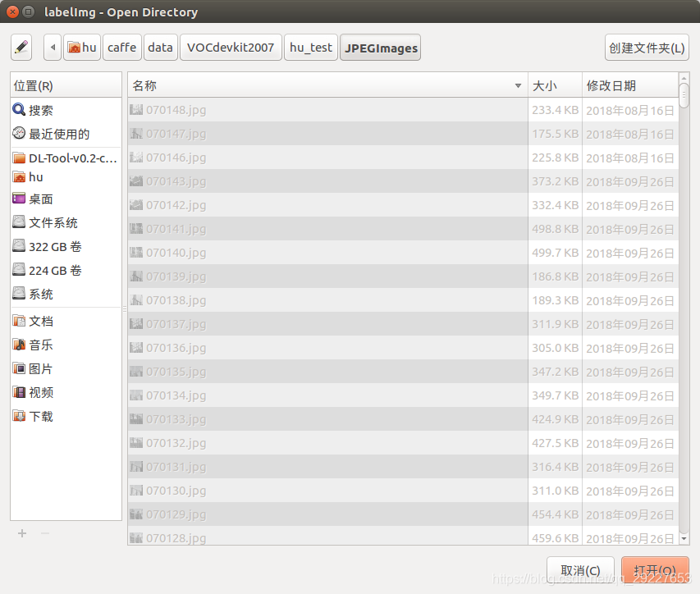700x594 pixels.
Task: Click file 070143.jpg
Action: [327, 181]
